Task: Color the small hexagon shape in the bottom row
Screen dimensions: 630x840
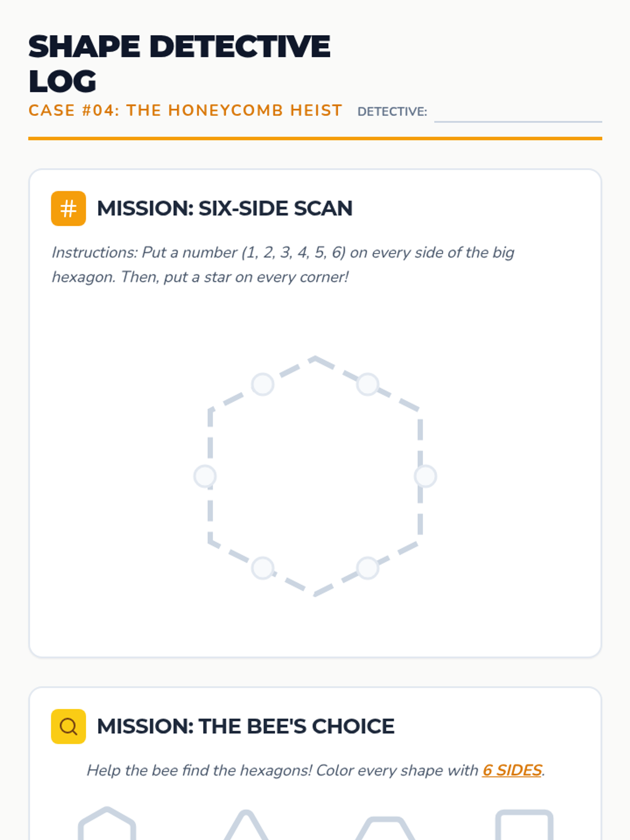Action: (x=107, y=827)
